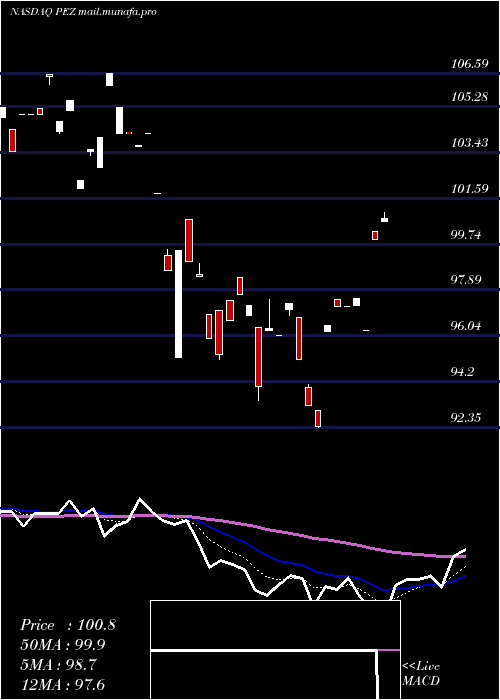500x700 pixels.
Task: Click the top white candle at 106.59
Action: (x=109, y=79)
